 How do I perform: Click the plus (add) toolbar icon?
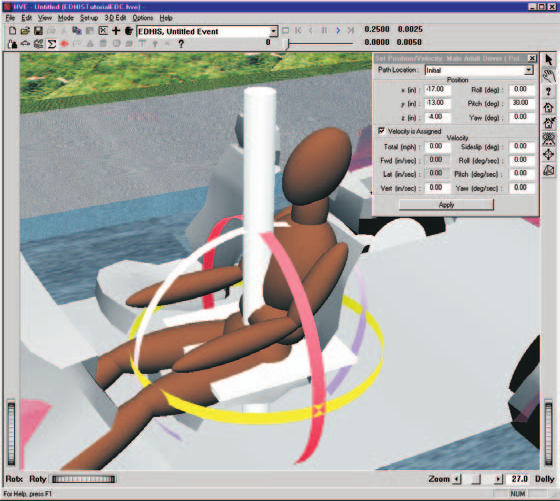[x=116, y=31]
